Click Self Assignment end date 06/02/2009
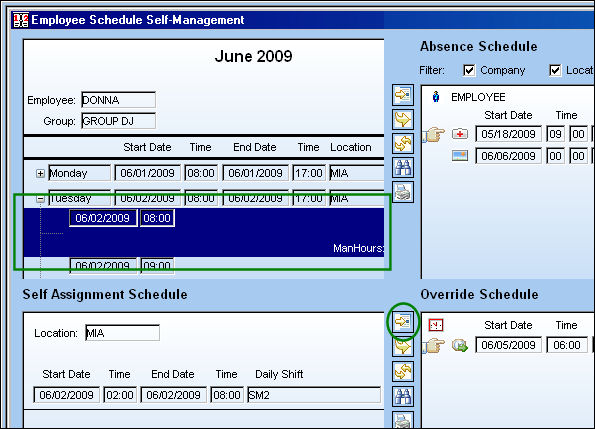The height and width of the screenshot is (429, 595). 173,395
